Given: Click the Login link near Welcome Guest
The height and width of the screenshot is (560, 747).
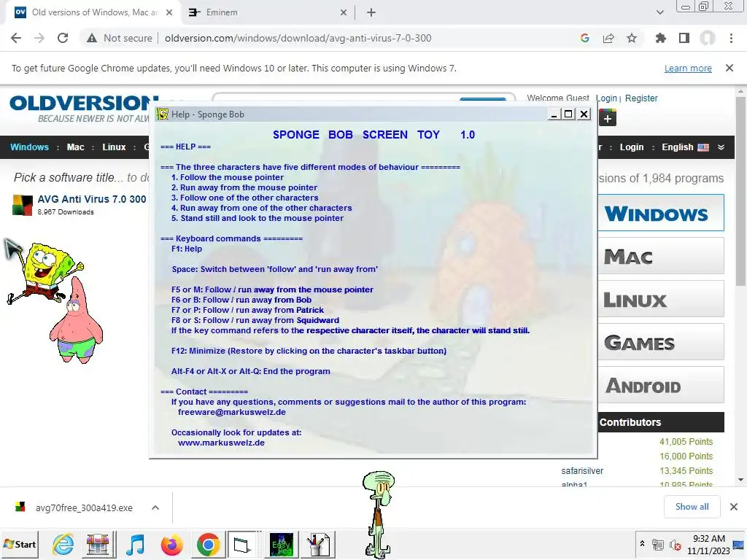Looking at the screenshot, I should (606, 98).
